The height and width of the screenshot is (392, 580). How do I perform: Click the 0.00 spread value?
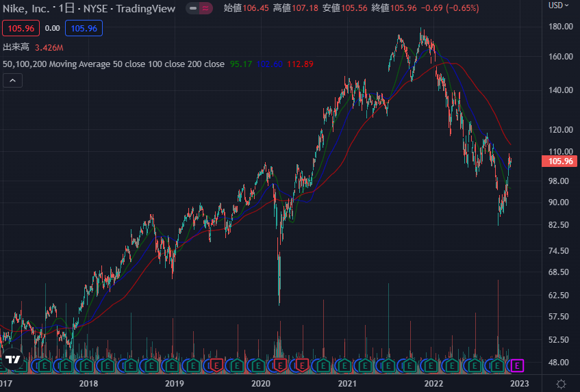pos(52,29)
